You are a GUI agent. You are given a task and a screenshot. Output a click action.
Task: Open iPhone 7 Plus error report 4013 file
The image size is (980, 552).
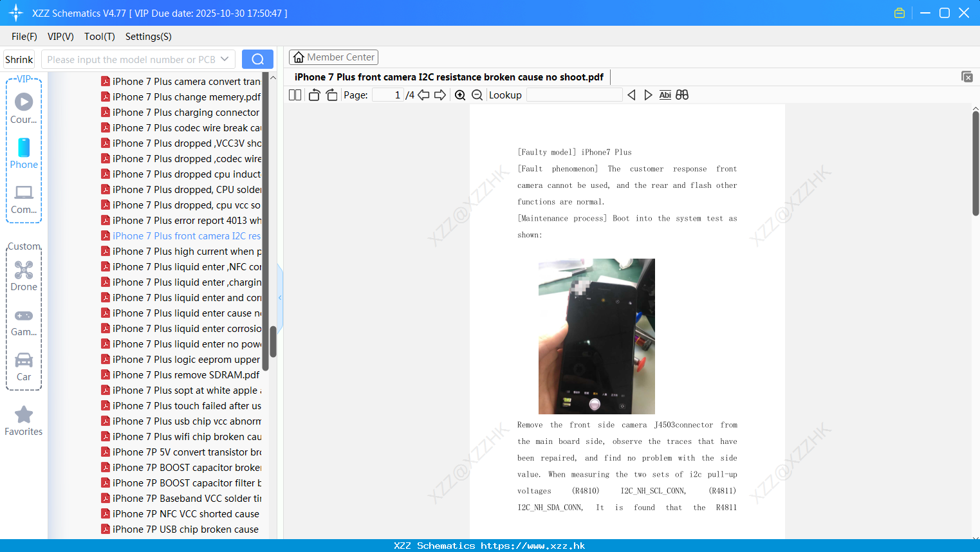(x=181, y=221)
